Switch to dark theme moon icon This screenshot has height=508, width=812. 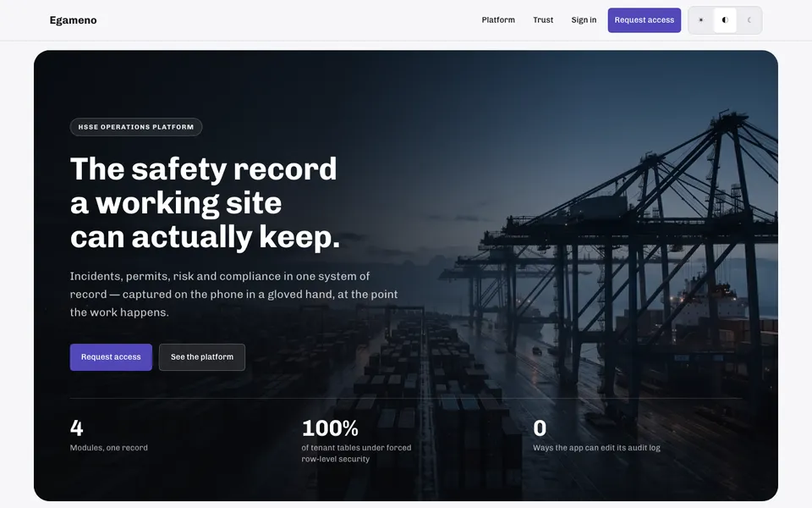749,20
